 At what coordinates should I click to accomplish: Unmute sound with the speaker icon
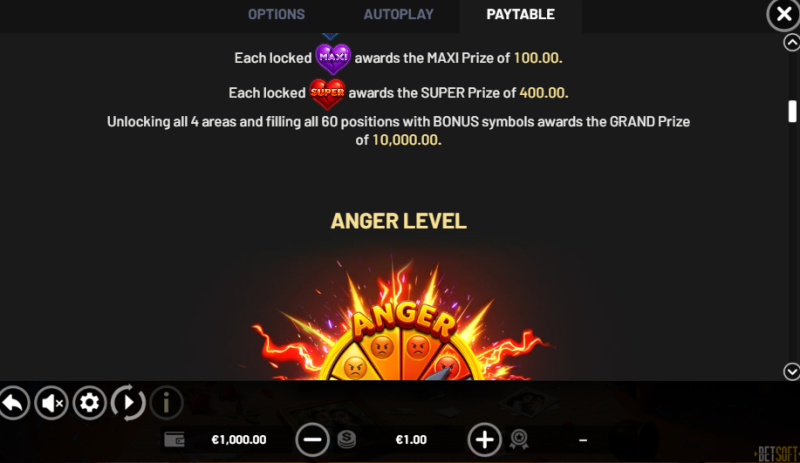coord(52,403)
